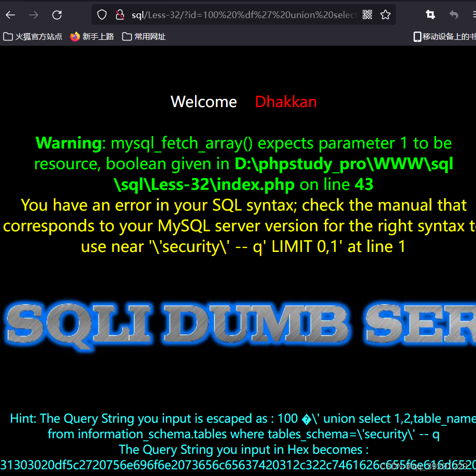Reload the current page
This screenshot has height=476, width=476.
57,15
